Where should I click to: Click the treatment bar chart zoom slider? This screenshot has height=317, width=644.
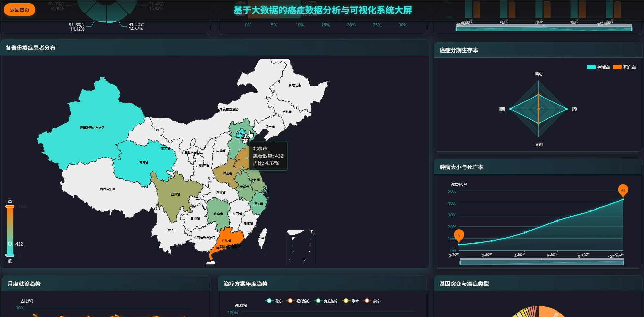coord(544,28)
